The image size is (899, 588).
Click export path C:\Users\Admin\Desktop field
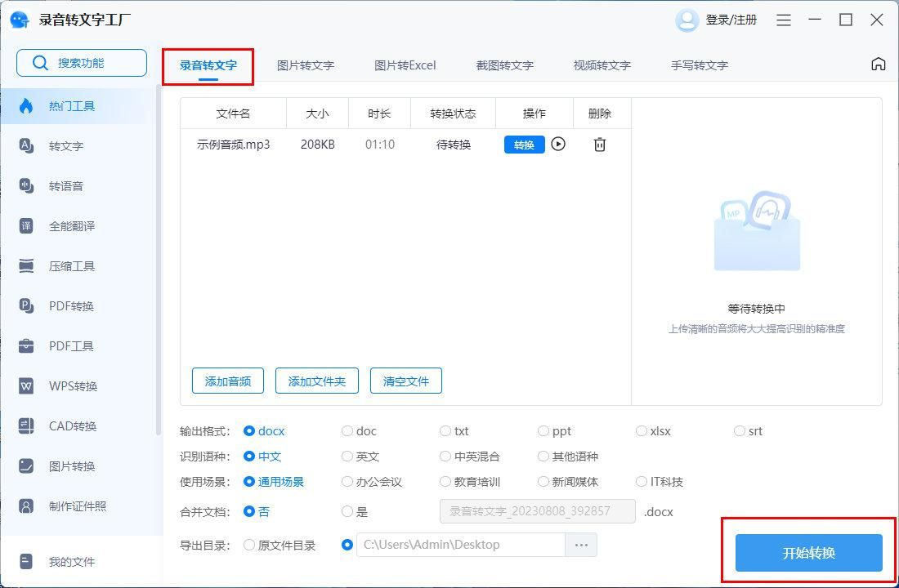[x=461, y=545]
